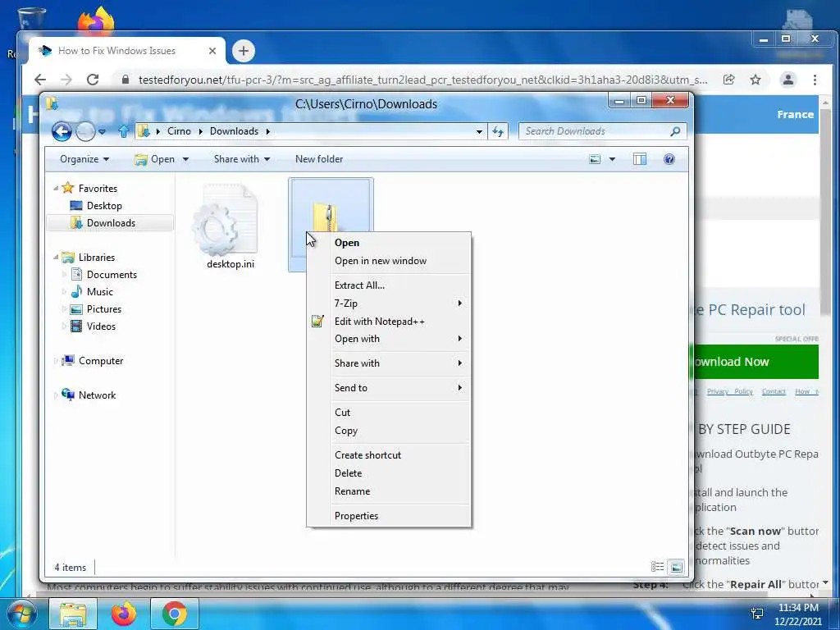
Task: Expand the Open toolbar dropdown arrow
Action: click(x=186, y=159)
